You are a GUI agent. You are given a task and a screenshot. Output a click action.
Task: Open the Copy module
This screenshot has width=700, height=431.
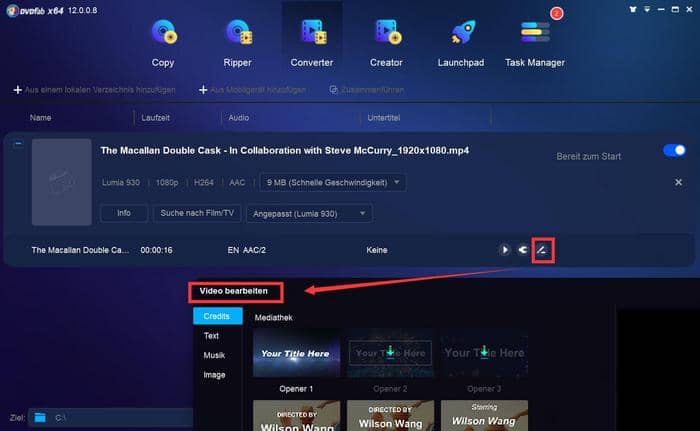click(x=163, y=43)
